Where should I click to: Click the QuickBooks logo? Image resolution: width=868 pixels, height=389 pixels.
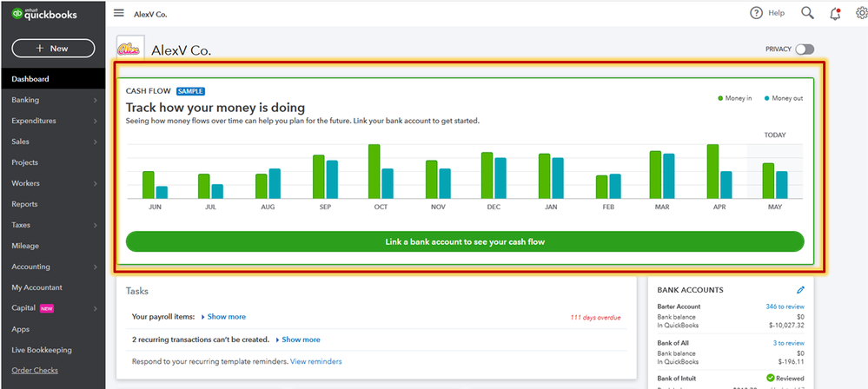pyautogui.click(x=44, y=15)
